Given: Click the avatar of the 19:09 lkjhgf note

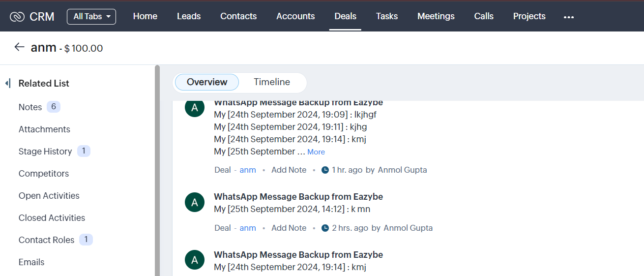Looking at the screenshot, I should click(195, 108).
